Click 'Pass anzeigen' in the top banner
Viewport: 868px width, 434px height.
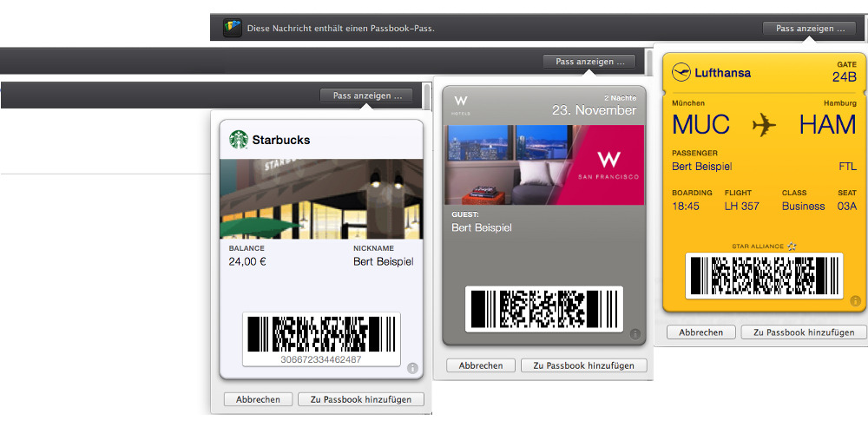[x=811, y=29]
